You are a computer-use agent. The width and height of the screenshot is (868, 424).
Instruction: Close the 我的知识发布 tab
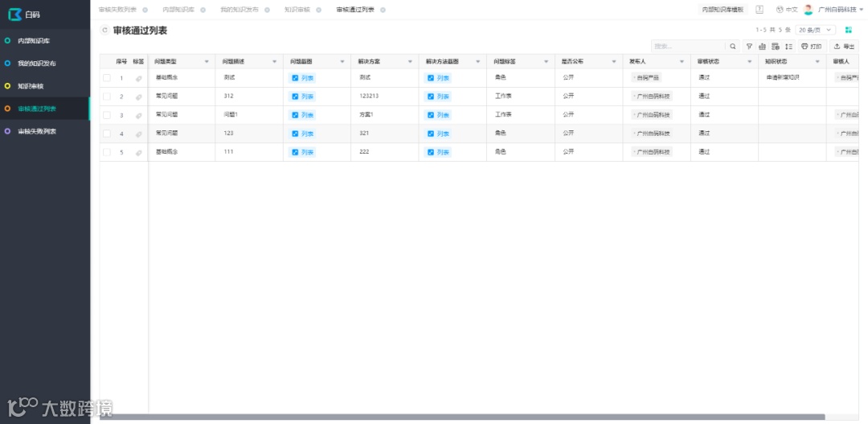pyautogui.click(x=267, y=10)
